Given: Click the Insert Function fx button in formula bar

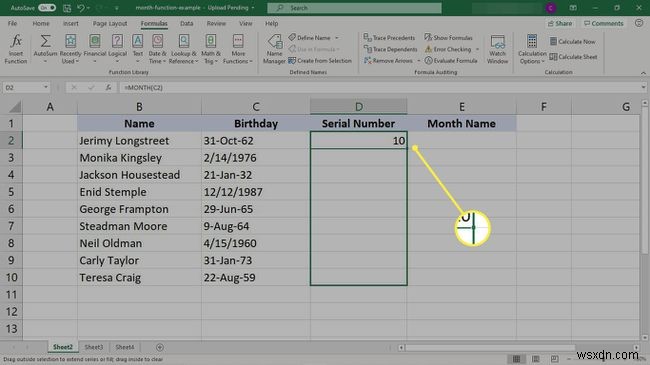Looking at the screenshot, I should point(108,88).
